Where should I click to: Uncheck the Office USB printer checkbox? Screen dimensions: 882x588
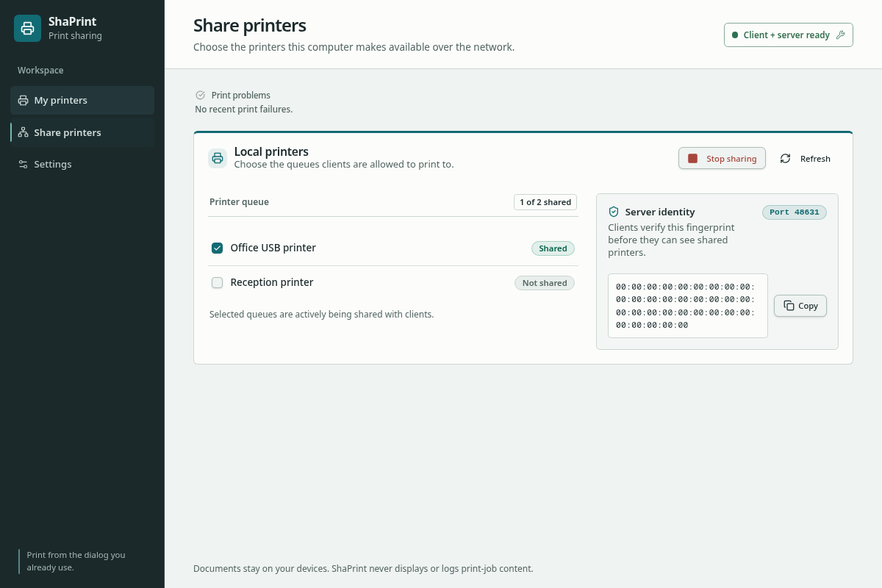[x=218, y=248]
